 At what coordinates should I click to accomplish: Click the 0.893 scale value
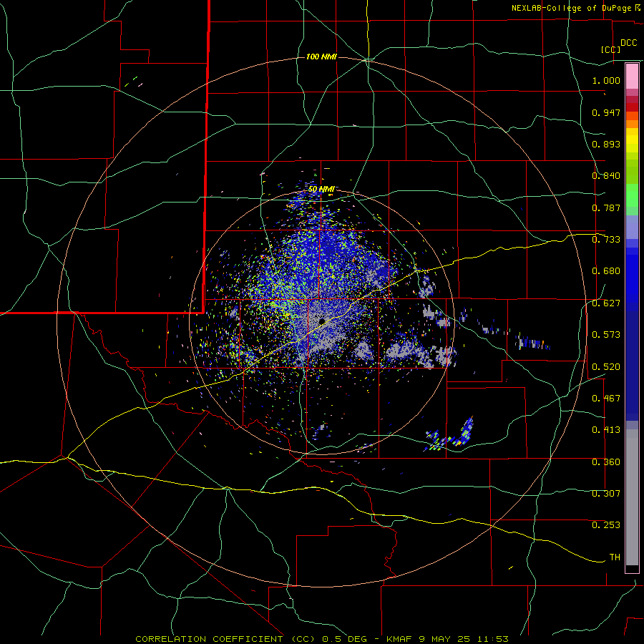[606, 144]
